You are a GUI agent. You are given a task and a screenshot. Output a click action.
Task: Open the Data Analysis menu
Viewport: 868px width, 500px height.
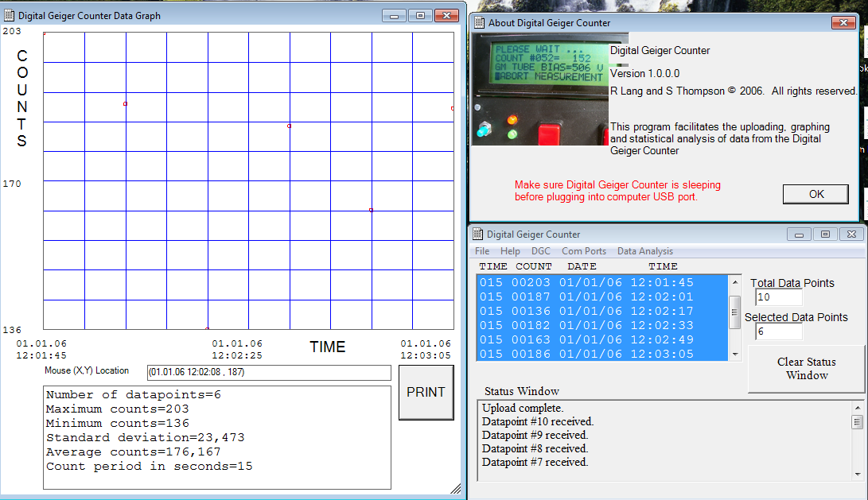[x=645, y=251]
